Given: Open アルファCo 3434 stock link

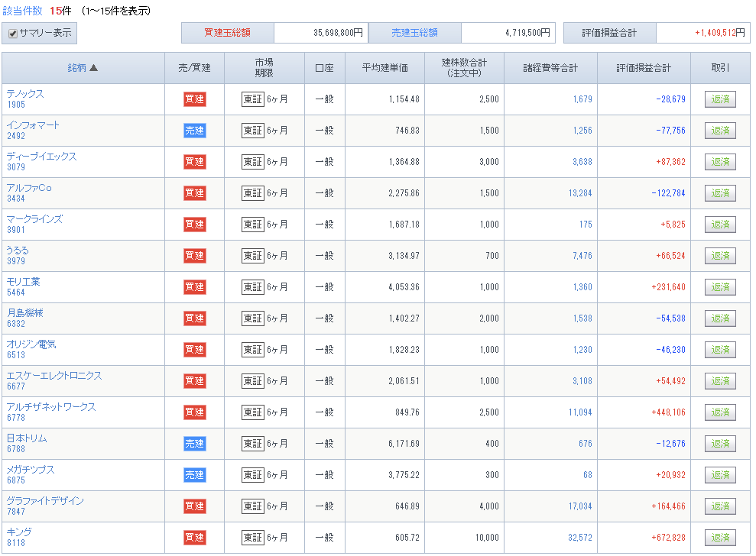Looking at the screenshot, I should [29, 192].
